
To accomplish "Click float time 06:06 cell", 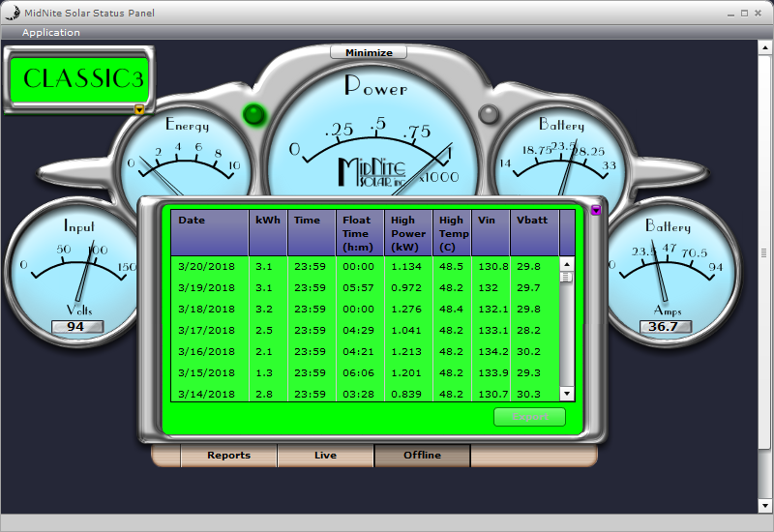I will coord(358,372).
